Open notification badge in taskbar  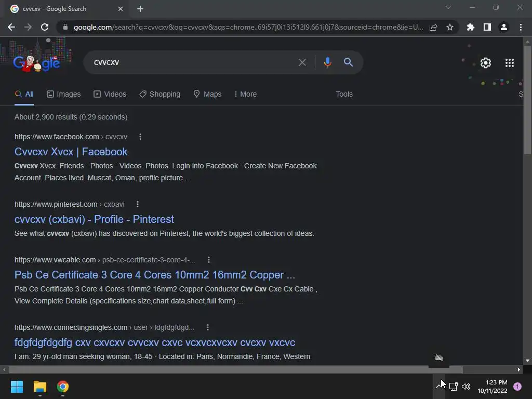(x=517, y=386)
